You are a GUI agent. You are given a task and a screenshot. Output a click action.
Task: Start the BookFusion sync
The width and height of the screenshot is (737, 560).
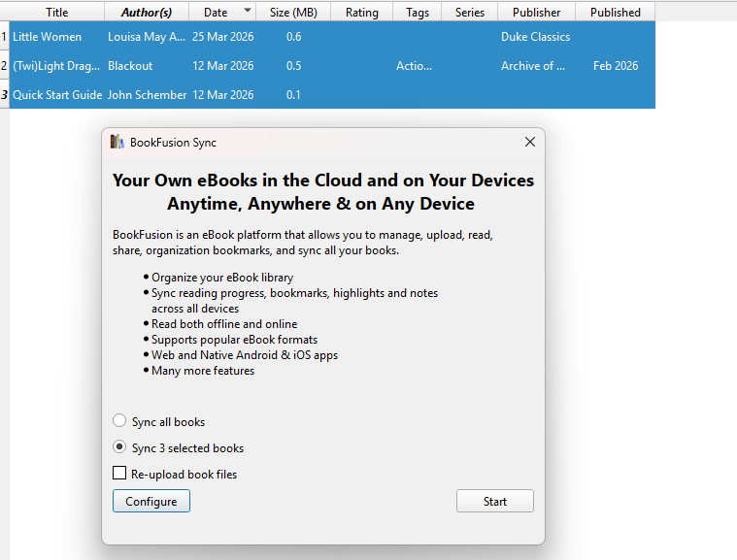pos(495,501)
